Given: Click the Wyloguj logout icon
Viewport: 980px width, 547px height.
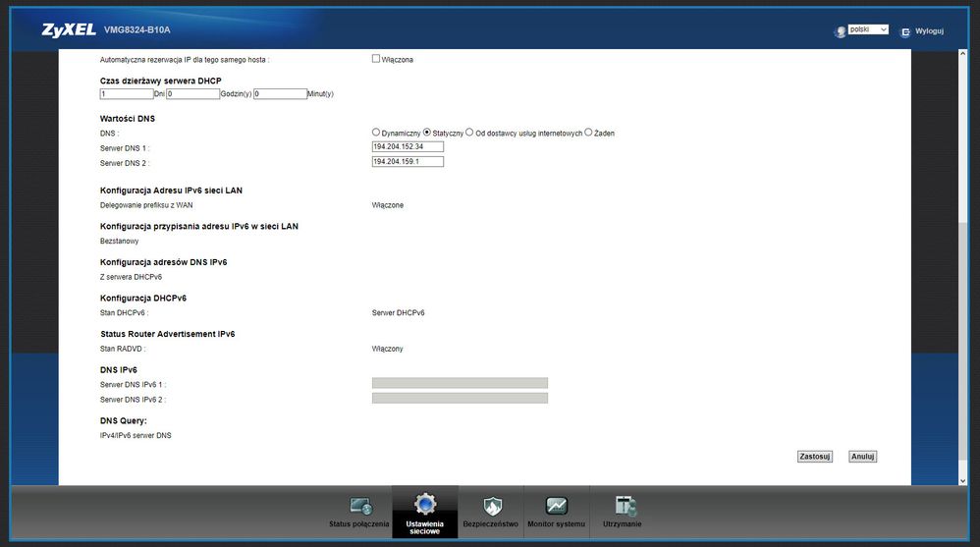Looking at the screenshot, I should point(905,31).
